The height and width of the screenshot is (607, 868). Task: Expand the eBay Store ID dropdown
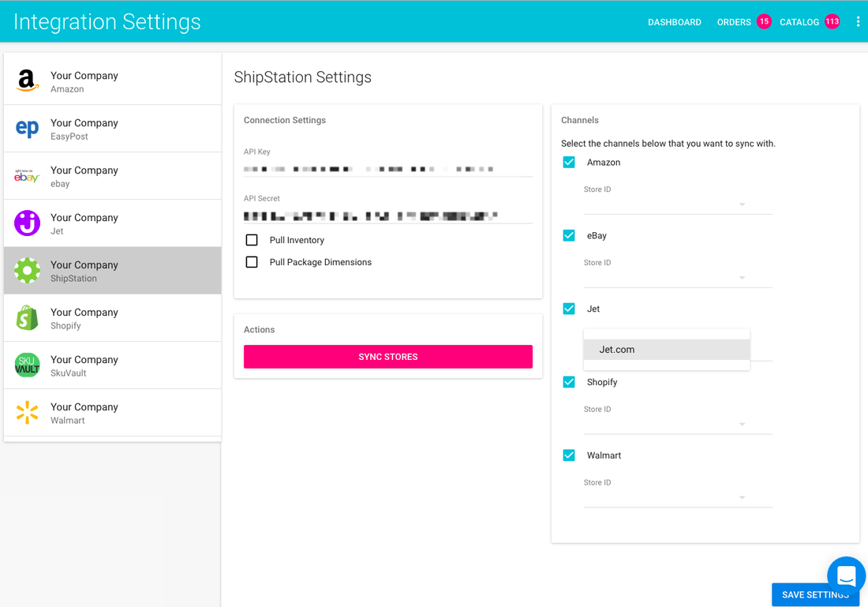point(678,278)
